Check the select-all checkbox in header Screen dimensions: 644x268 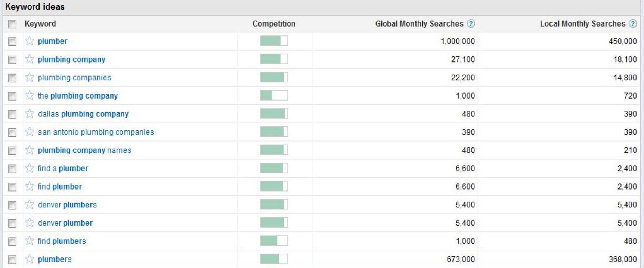13,24
